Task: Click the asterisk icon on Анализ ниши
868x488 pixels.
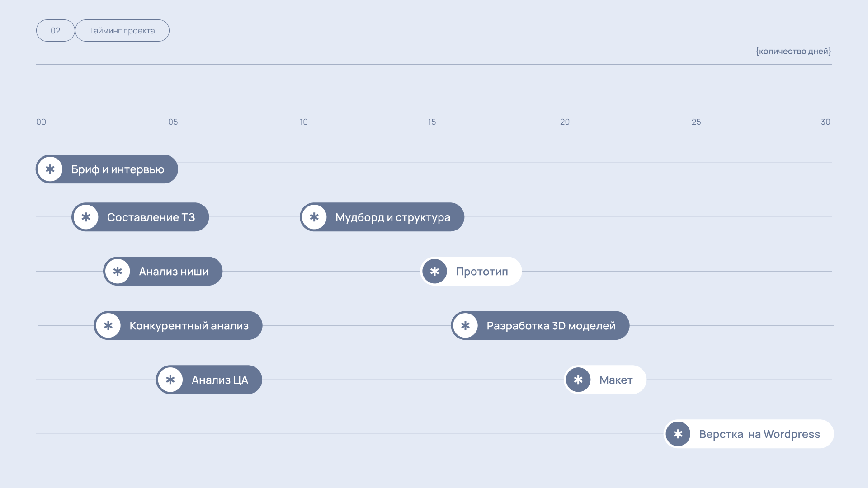Action: (118, 271)
